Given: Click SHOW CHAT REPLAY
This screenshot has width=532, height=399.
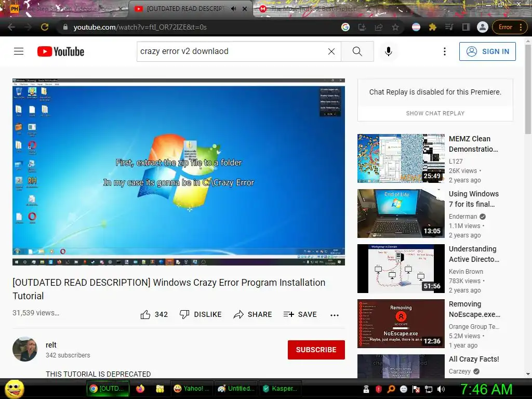Looking at the screenshot, I should pos(435,113).
